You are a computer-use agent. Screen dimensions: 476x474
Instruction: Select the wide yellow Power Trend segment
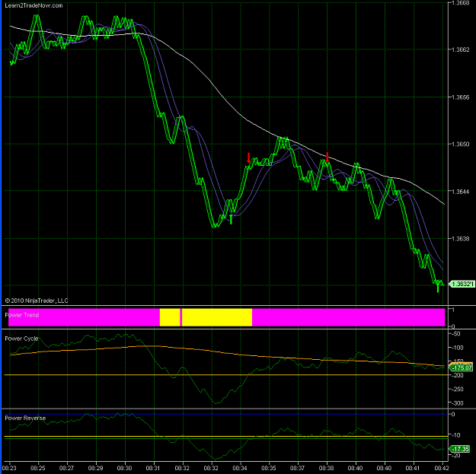pyautogui.click(x=217, y=317)
